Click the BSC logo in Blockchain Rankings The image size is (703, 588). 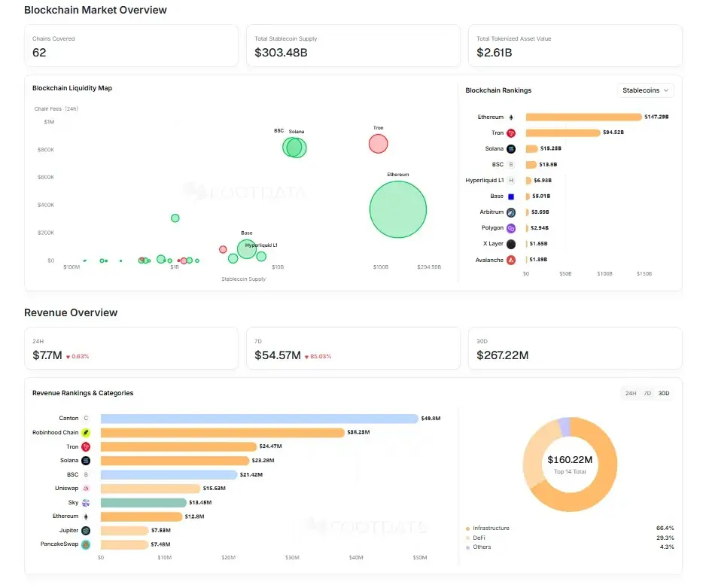click(510, 165)
